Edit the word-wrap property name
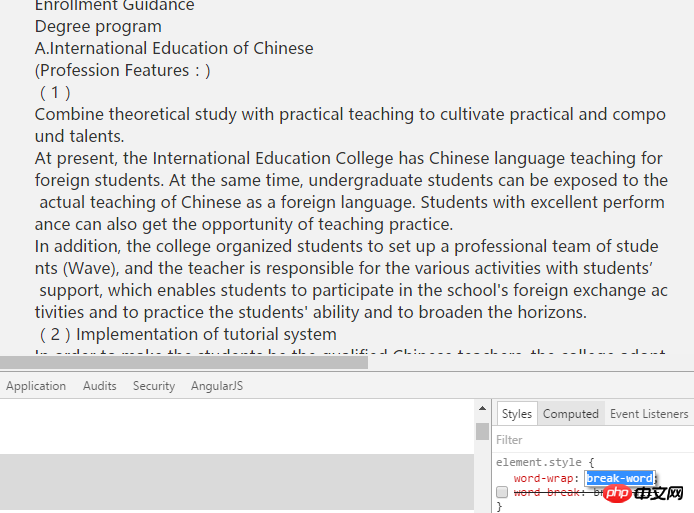The height and width of the screenshot is (513, 694). coord(543,478)
